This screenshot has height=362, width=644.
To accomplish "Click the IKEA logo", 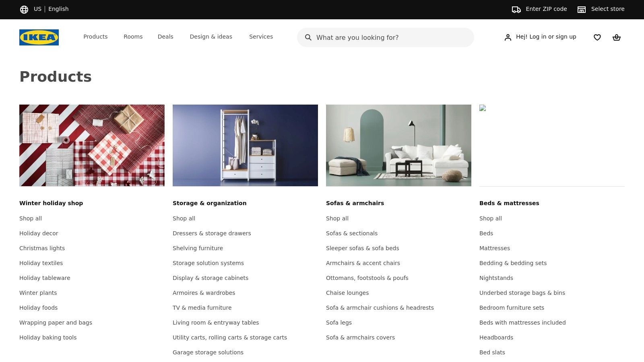I will pos(39,37).
